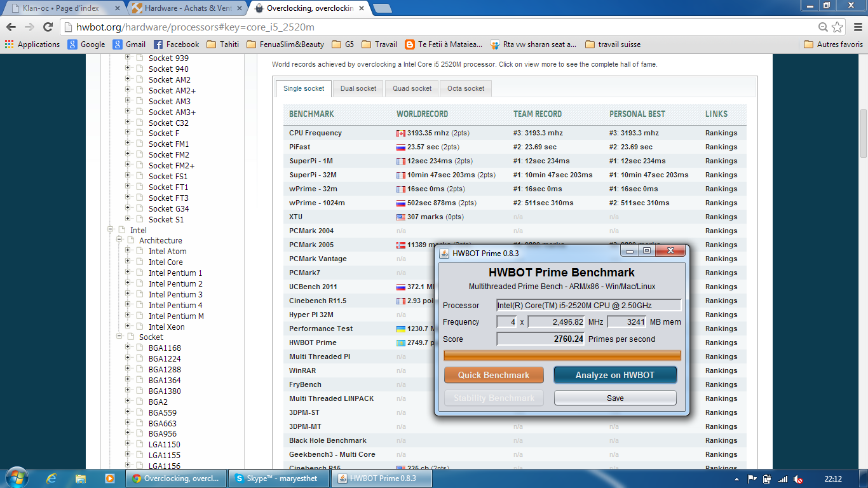Click the zoom magnifier icon in address bar
Screen dimensions: 868x488
pos(823,27)
